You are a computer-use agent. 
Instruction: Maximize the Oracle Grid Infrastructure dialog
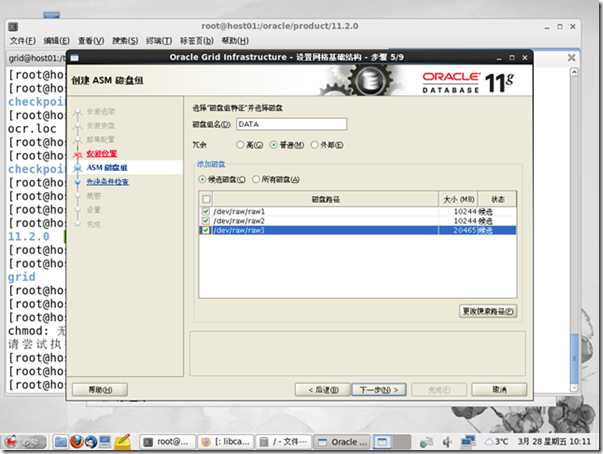512,58
